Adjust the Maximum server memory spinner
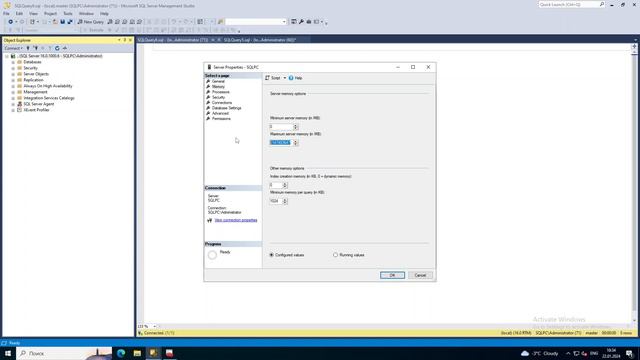The height and width of the screenshot is (360, 640). (x=296, y=142)
